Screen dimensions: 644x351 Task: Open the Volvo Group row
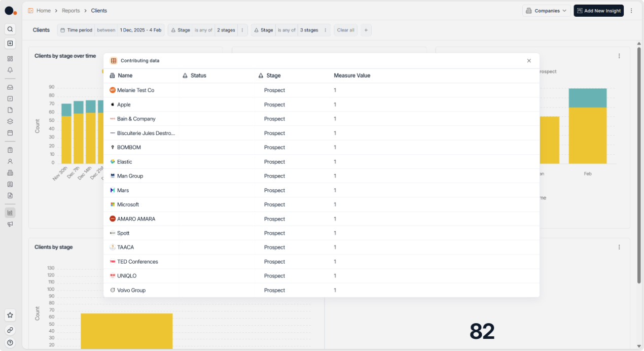point(321,290)
